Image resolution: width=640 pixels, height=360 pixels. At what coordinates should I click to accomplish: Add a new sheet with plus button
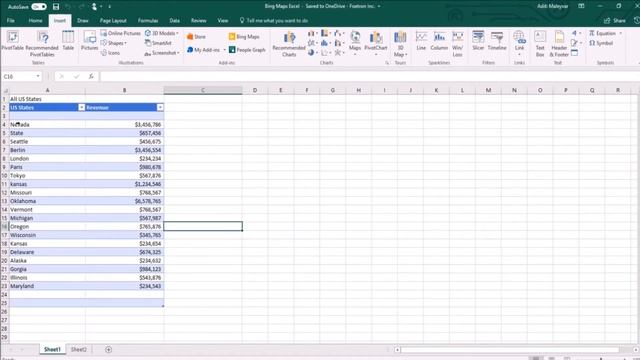click(108, 349)
